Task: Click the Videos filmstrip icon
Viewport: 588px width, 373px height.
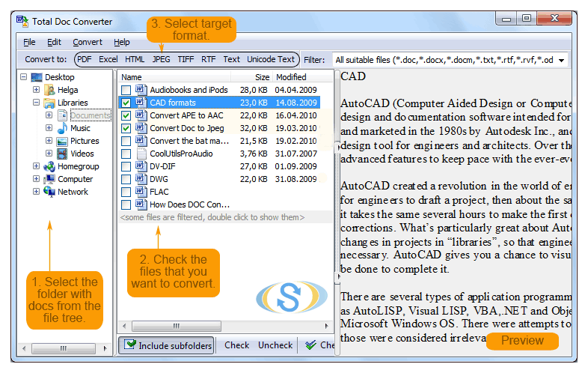Action: click(x=62, y=154)
